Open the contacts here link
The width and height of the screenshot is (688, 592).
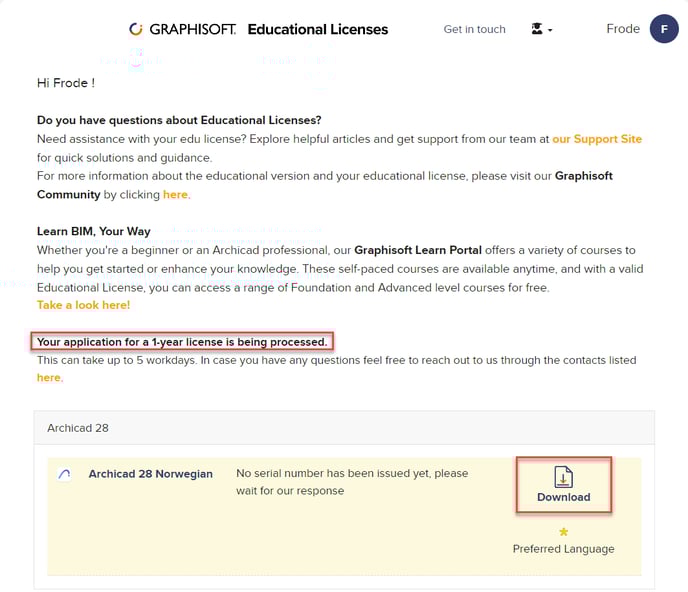[49, 378]
